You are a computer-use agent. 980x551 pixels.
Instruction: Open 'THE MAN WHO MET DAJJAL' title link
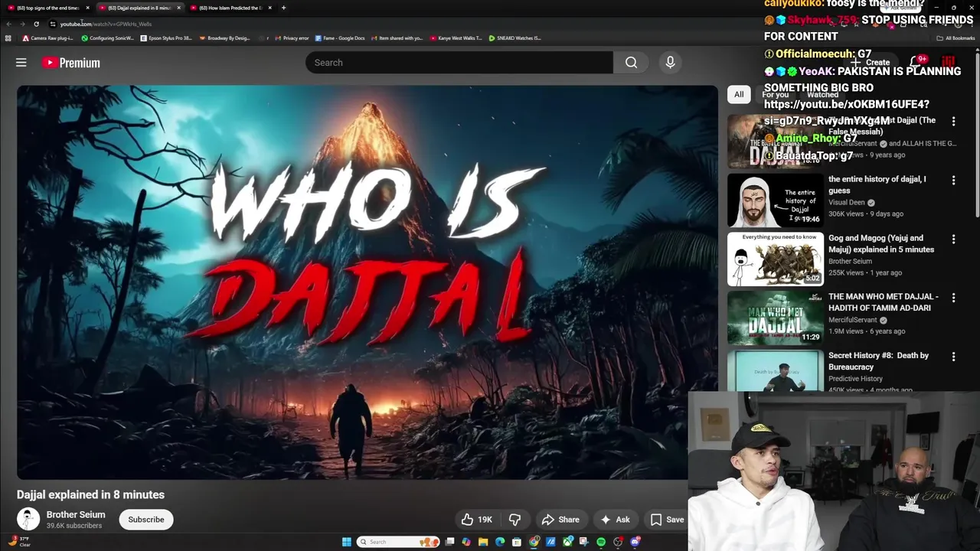point(883,302)
